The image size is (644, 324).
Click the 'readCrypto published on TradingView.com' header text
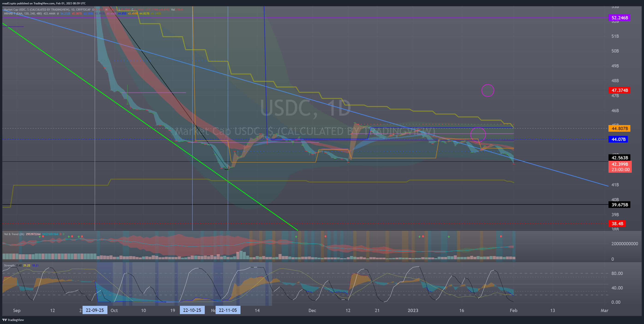point(28,3)
